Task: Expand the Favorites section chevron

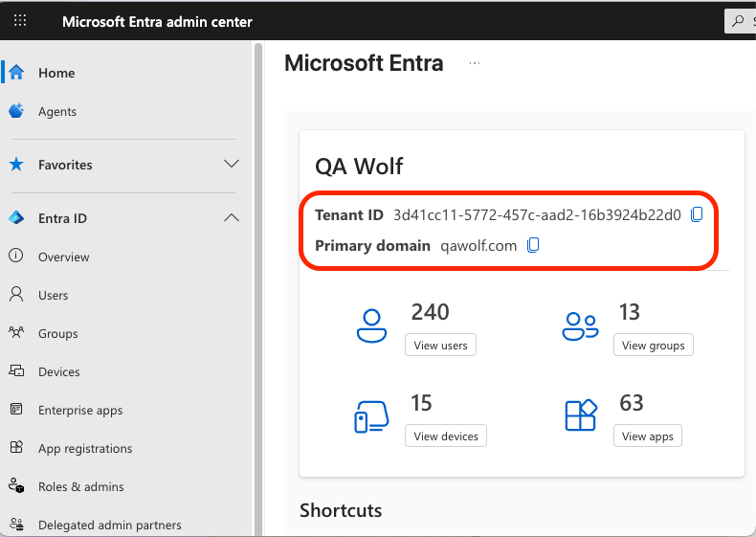Action: click(232, 164)
